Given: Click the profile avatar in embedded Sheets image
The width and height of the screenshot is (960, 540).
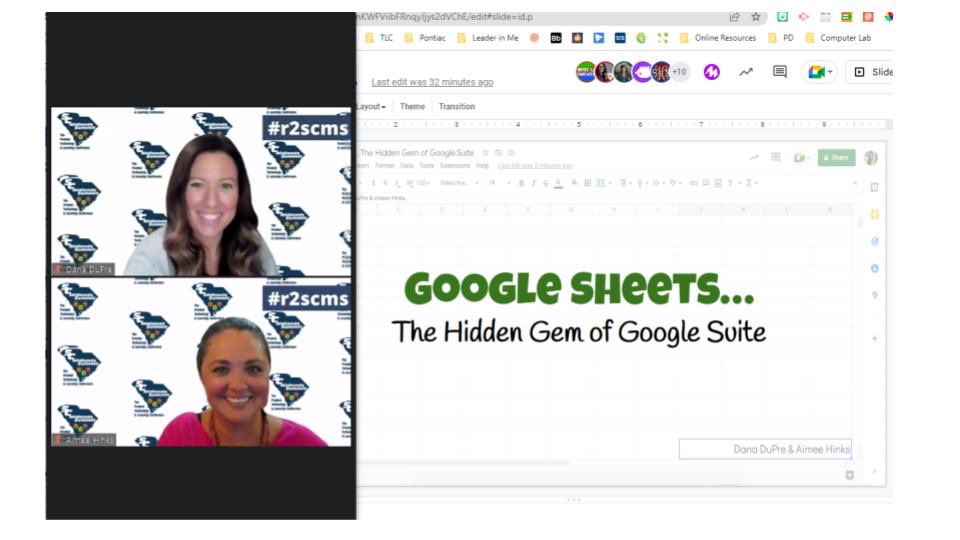Looking at the screenshot, I should [871, 158].
